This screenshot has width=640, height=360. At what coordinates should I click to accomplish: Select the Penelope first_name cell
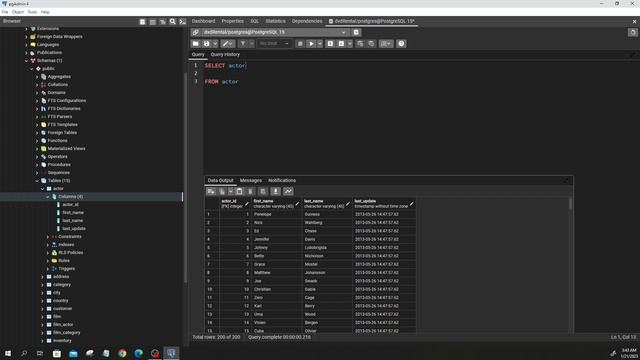[x=276, y=214]
